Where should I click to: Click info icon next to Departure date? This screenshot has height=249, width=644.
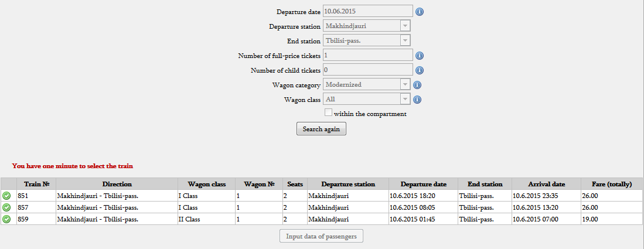click(x=420, y=12)
